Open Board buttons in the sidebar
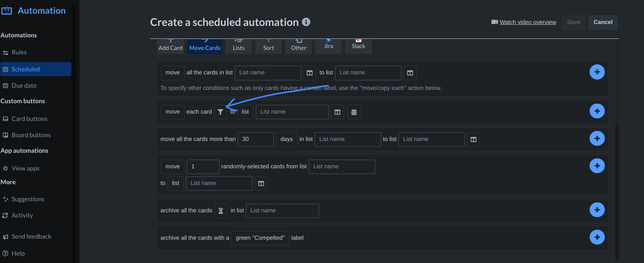 (35, 135)
